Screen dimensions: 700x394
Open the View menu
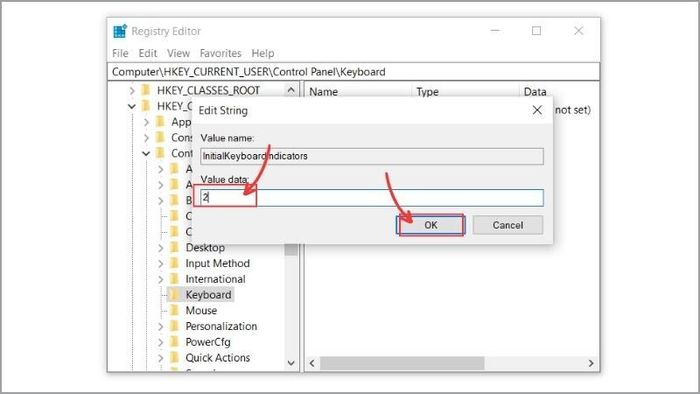coord(179,53)
